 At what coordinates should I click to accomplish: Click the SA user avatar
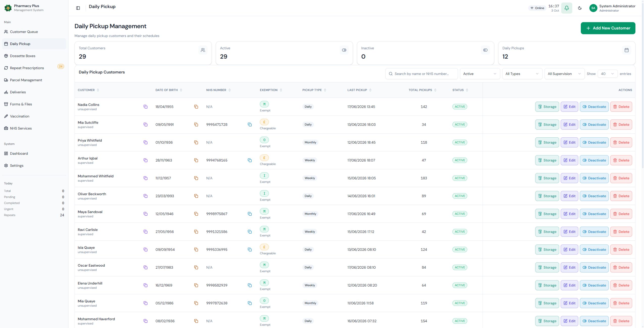[x=593, y=8]
